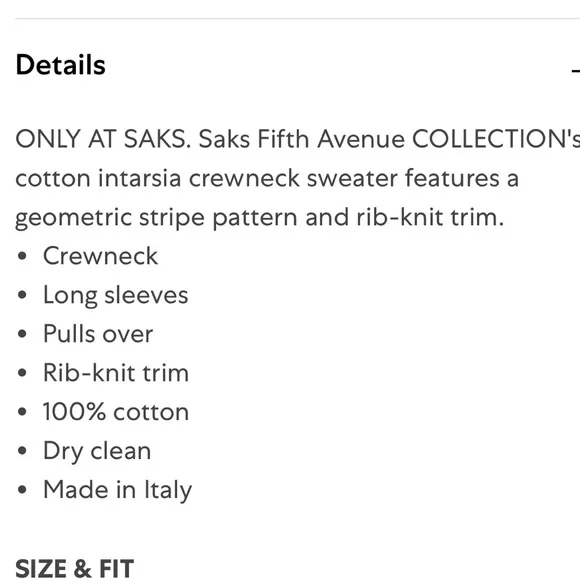The height and width of the screenshot is (580, 580).
Task: Click the bullet dot beside 'Long sleeves'
Action: click(22, 295)
